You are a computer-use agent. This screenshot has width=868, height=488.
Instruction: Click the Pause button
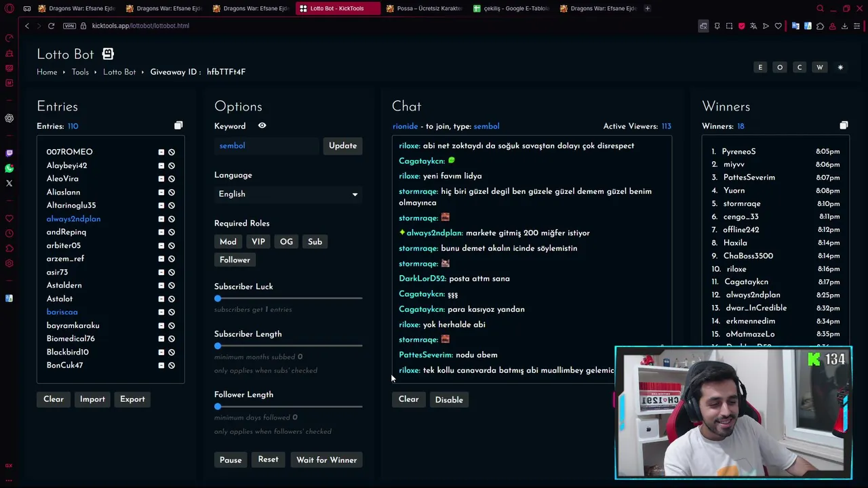tap(231, 460)
